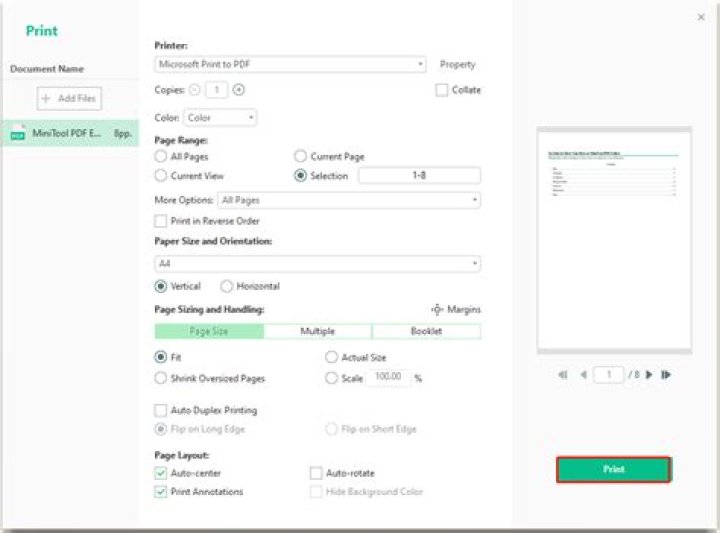Click the preview page number field

609,375
